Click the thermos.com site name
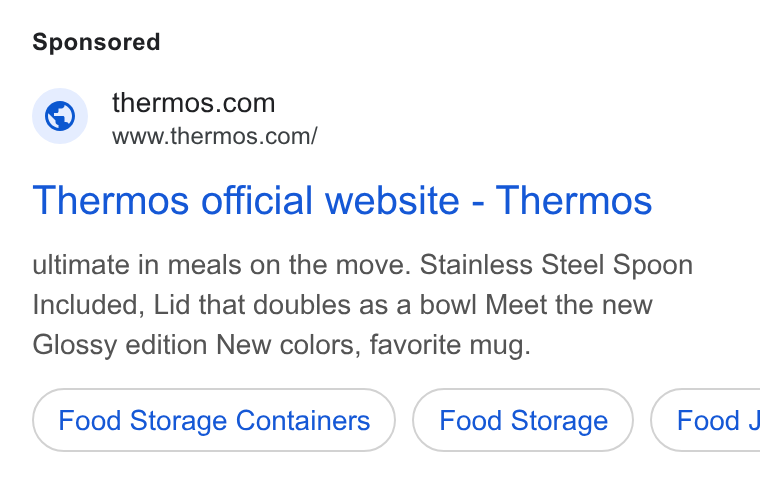 coord(193,103)
